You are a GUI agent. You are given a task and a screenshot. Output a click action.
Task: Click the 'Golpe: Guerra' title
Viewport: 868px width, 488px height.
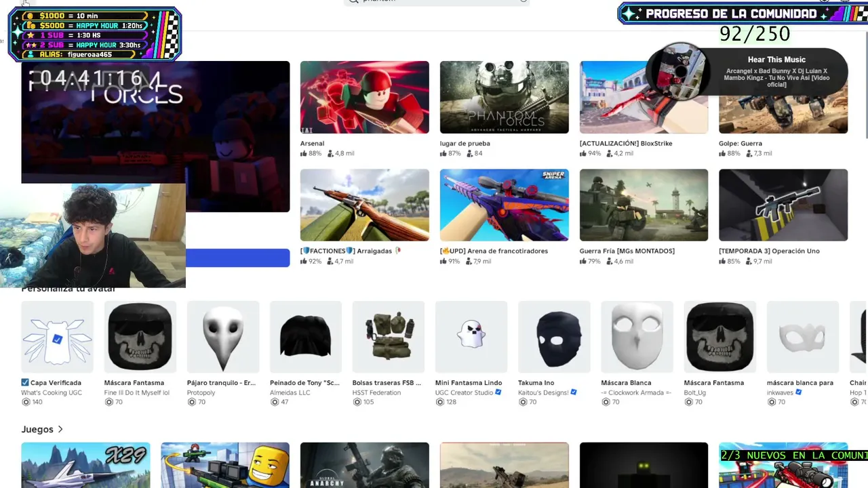pyautogui.click(x=741, y=144)
